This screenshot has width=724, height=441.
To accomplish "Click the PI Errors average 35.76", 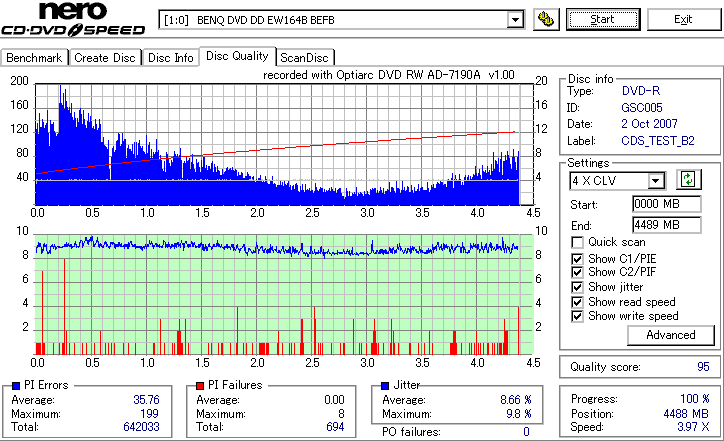I will pyautogui.click(x=146, y=400).
